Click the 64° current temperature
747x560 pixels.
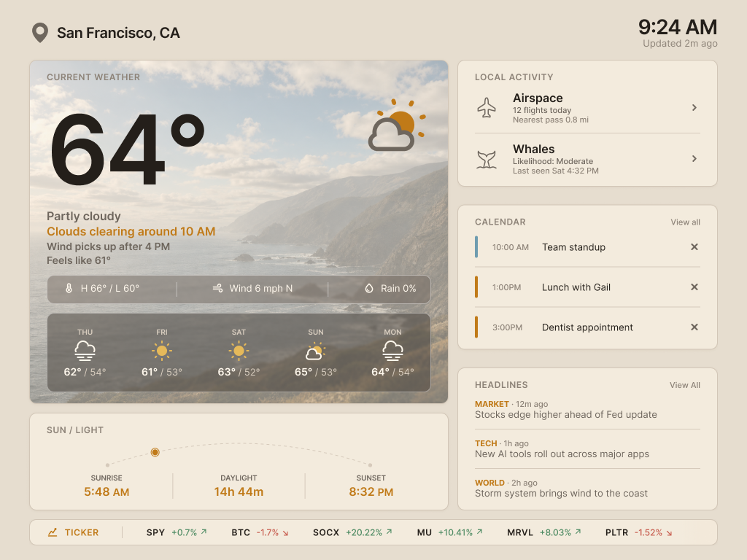coord(127,149)
